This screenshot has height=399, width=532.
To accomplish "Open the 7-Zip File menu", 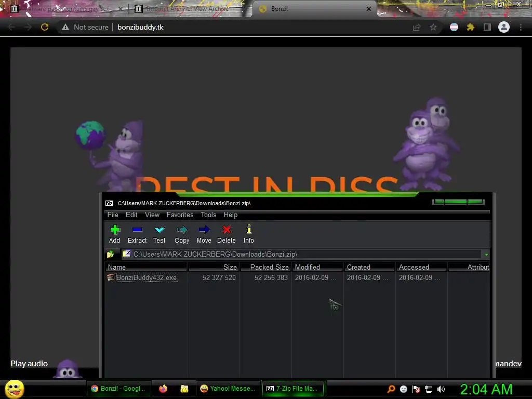I will coord(113,215).
